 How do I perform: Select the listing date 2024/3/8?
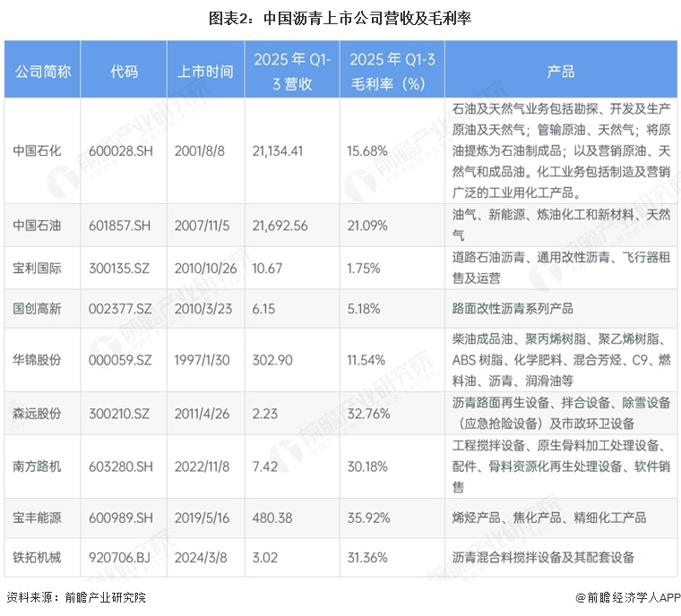[x=201, y=557]
